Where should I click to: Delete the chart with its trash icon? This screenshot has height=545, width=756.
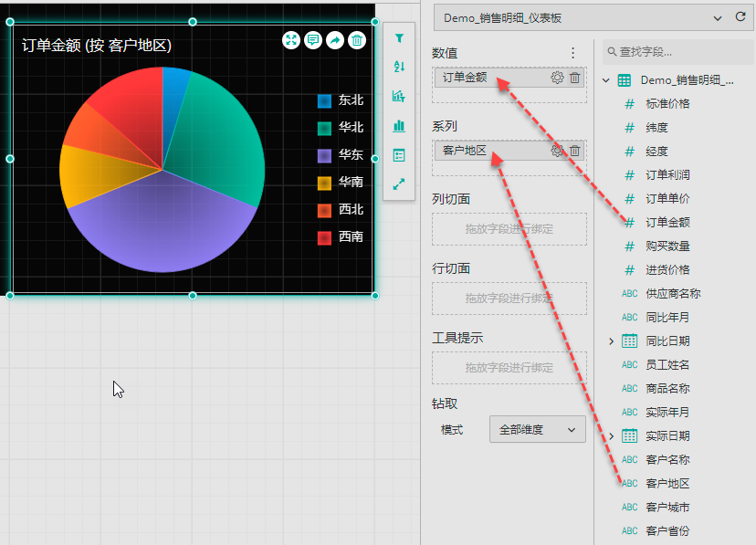point(357,40)
